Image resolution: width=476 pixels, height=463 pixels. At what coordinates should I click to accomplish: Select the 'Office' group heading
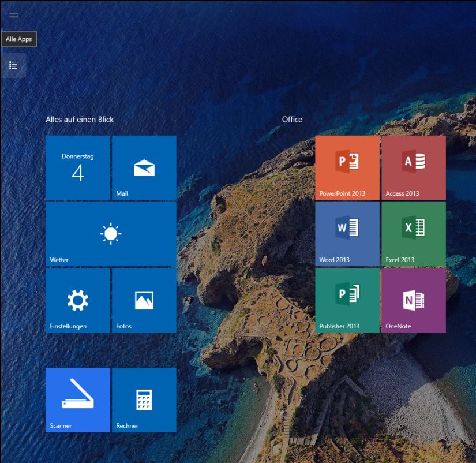pos(292,120)
